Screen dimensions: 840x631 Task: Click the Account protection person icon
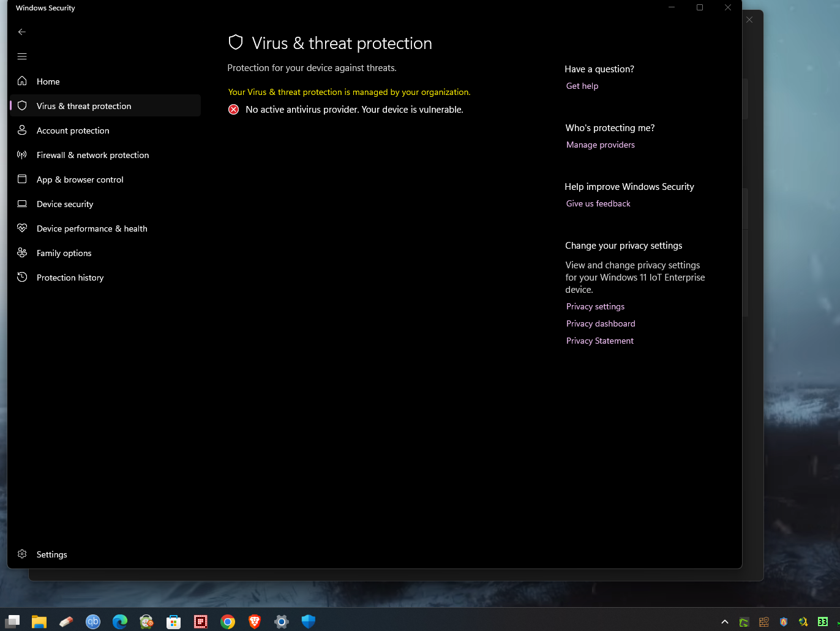(x=22, y=130)
